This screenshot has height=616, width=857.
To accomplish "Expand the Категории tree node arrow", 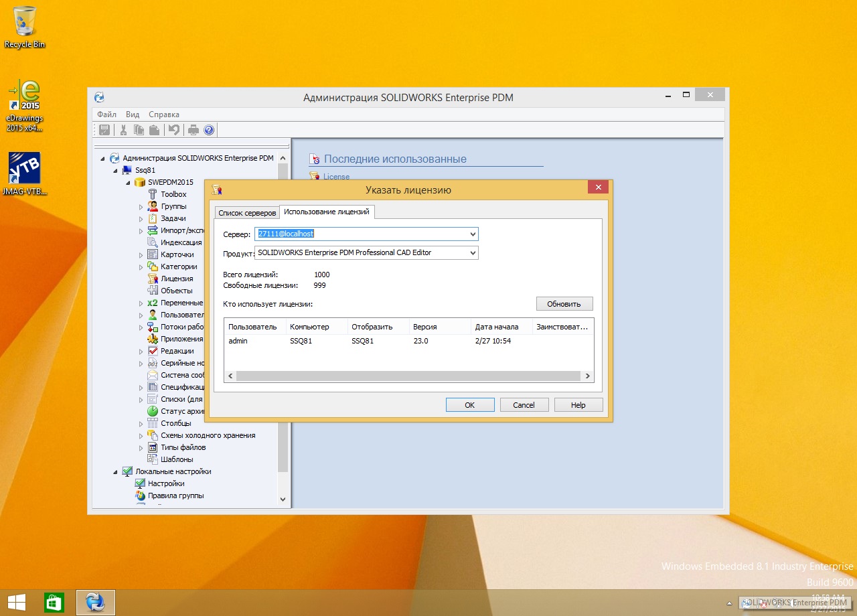I will pyautogui.click(x=141, y=266).
